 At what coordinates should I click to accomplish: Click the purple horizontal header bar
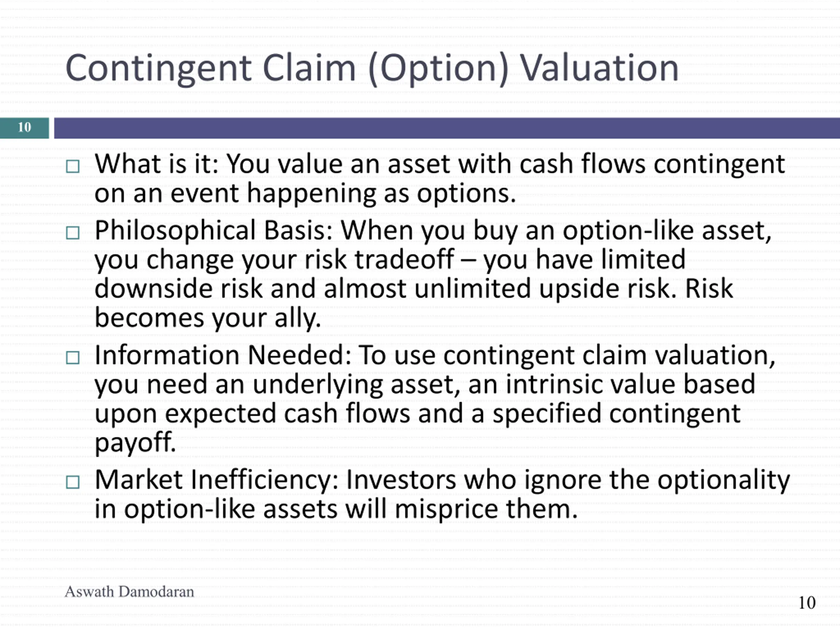point(447,128)
